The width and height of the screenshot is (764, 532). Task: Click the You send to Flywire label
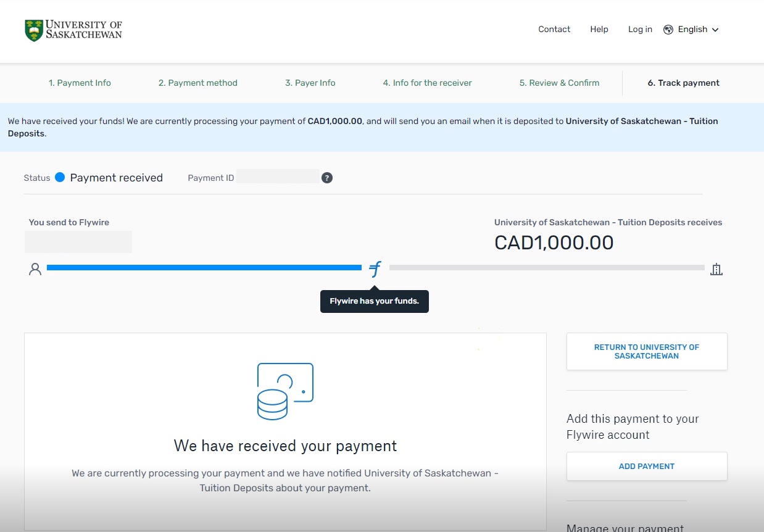[69, 222]
